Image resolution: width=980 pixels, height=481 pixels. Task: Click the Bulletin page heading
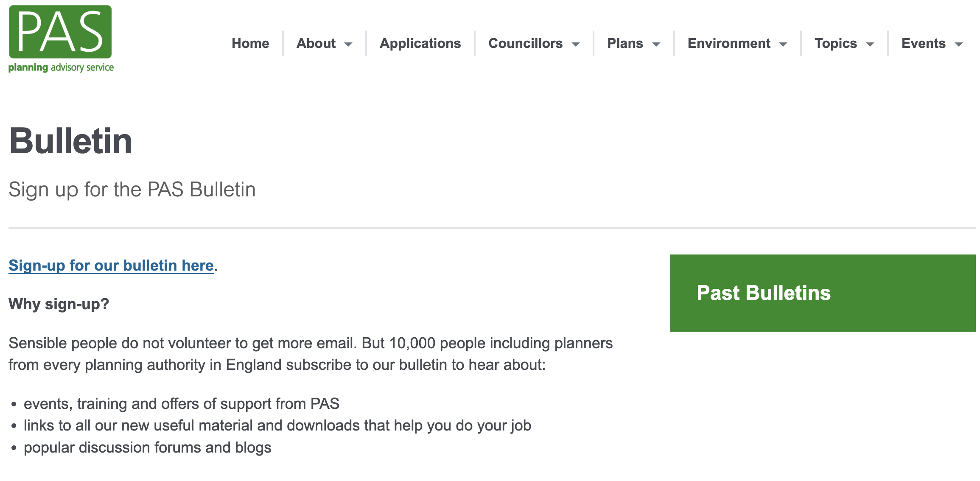pos(71,141)
